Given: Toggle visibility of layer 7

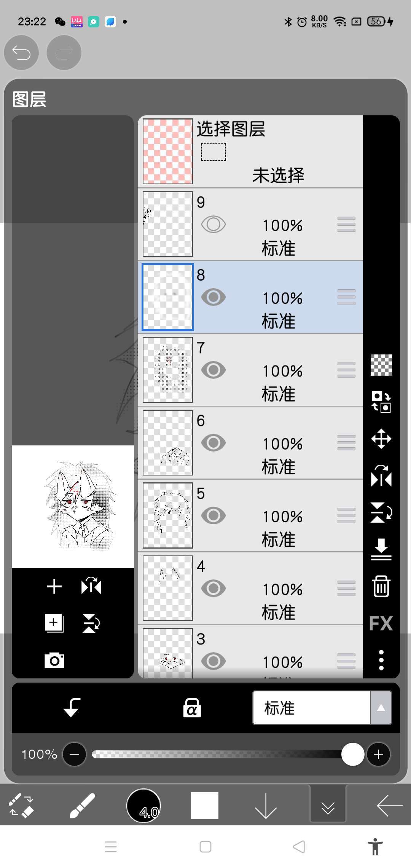Looking at the screenshot, I should [213, 370].
